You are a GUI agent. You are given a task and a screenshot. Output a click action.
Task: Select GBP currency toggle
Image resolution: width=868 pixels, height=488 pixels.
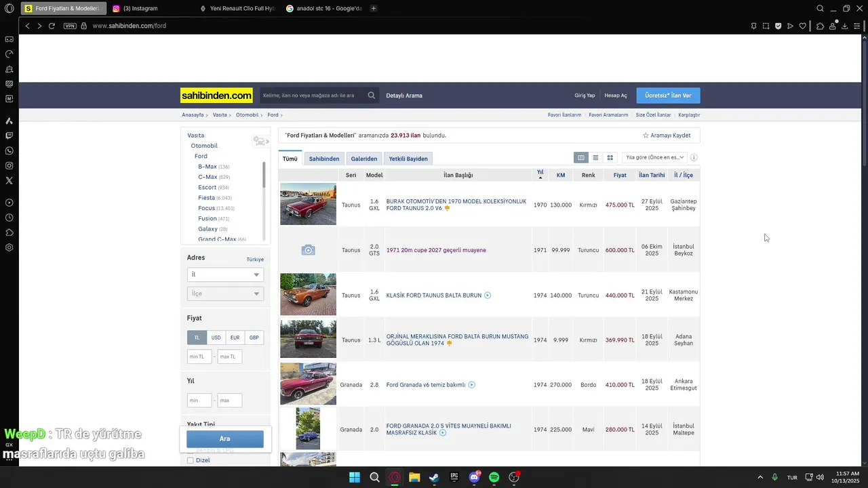(x=254, y=338)
